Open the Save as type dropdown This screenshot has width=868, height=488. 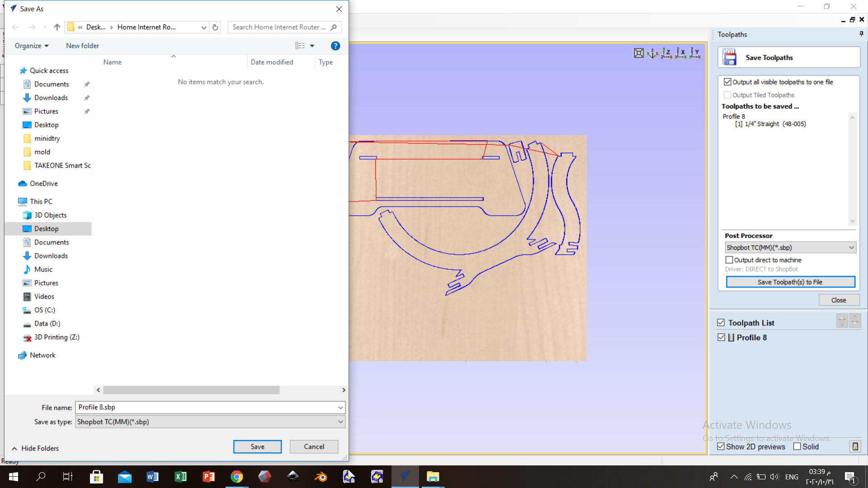click(x=340, y=422)
